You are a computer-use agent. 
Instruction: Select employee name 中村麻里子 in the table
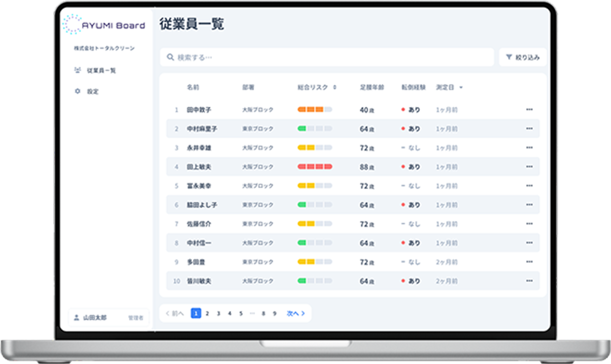[x=202, y=129]
